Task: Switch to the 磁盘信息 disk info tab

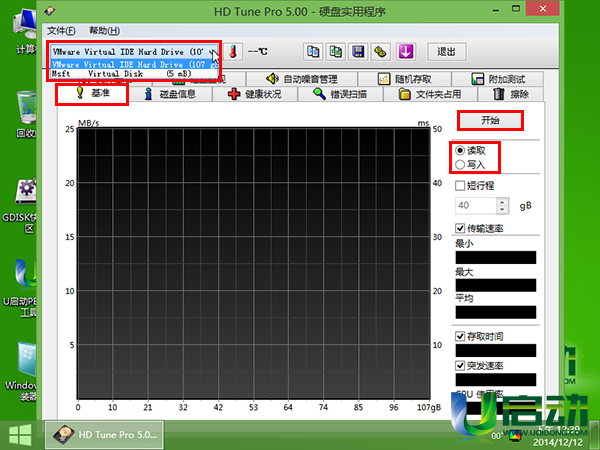Action: click(170, 94)
